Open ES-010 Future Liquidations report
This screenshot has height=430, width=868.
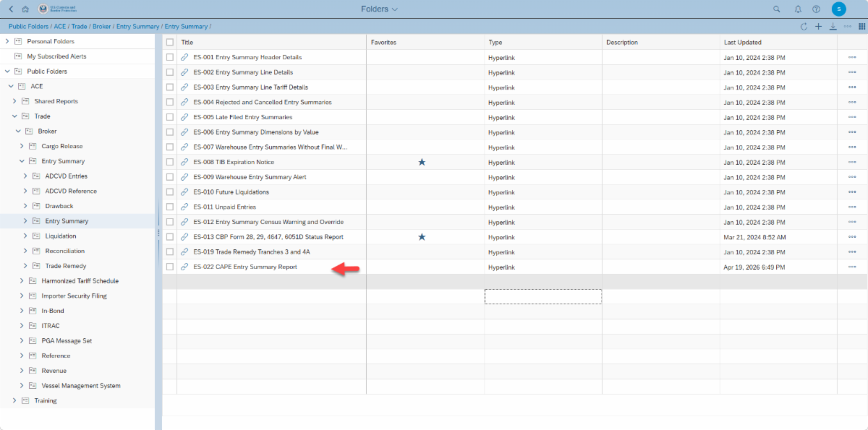click(231, 192)
